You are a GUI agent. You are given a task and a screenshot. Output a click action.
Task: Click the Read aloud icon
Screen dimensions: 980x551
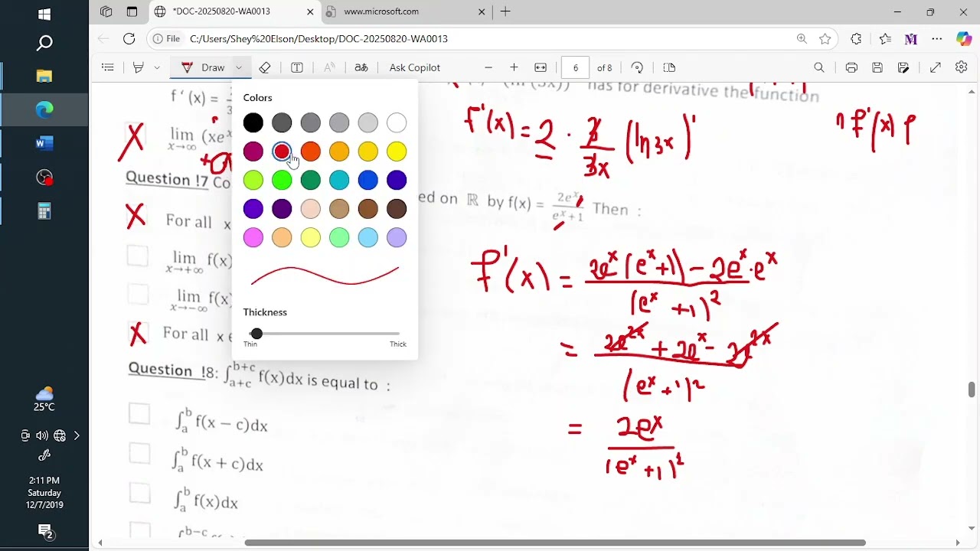(x=329, y=67)
